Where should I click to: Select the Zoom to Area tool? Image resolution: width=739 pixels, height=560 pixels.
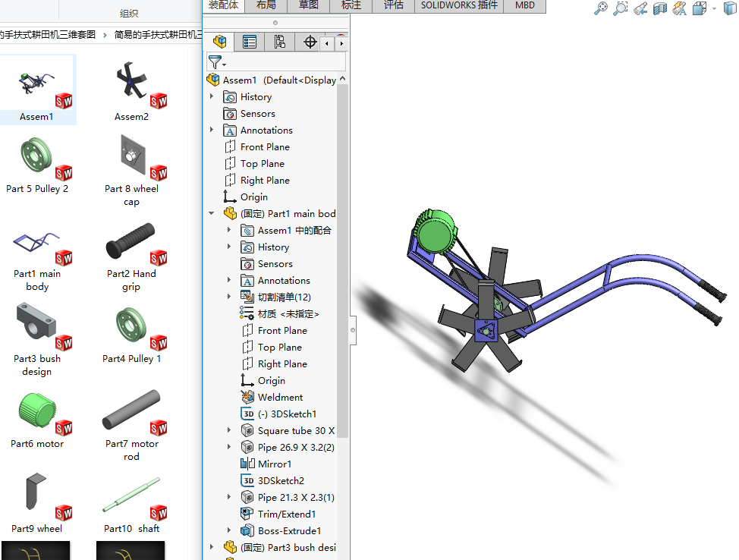pyautogui.click(x=621, y=8)
